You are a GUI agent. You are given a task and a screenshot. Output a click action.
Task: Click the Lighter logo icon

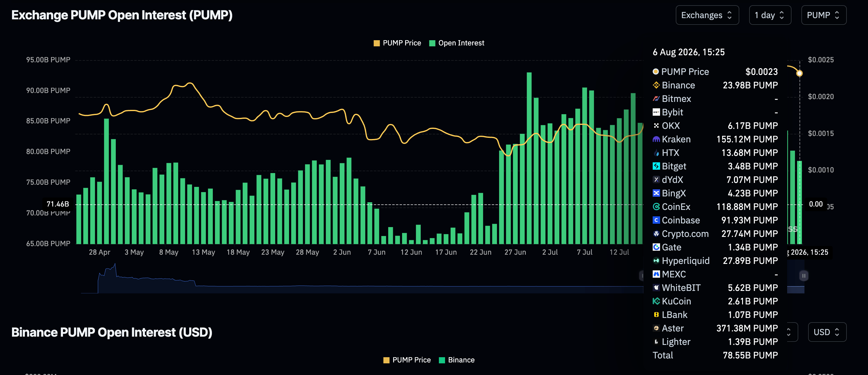[656, 342]
